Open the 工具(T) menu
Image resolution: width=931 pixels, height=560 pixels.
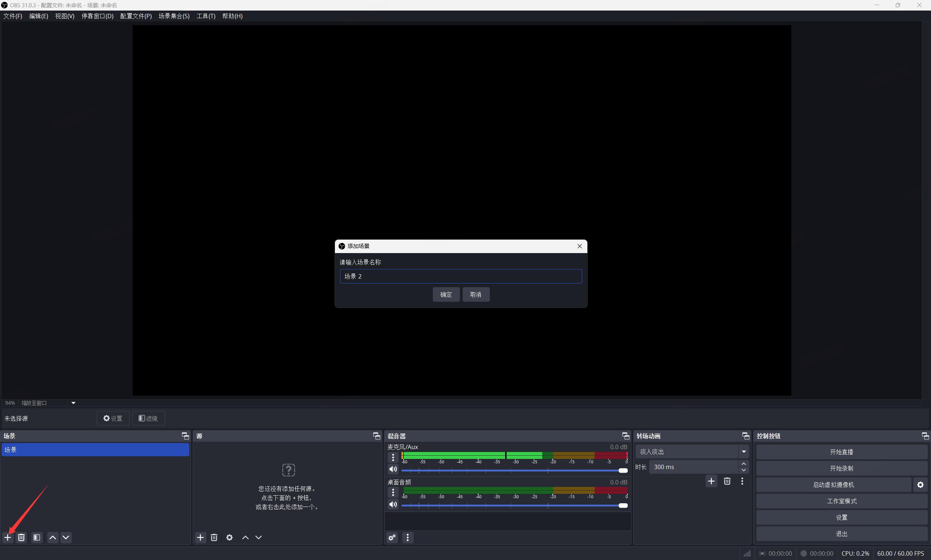click(206, 16)
